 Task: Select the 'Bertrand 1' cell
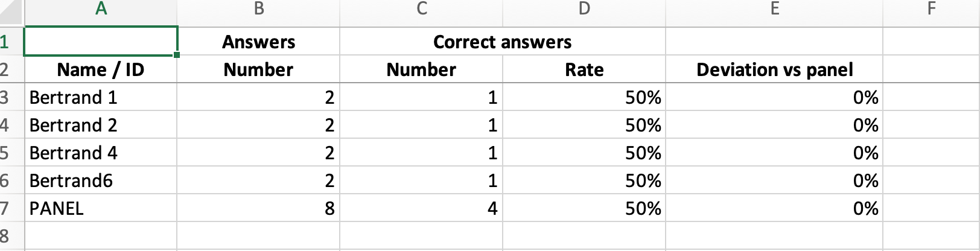(101, 97)
